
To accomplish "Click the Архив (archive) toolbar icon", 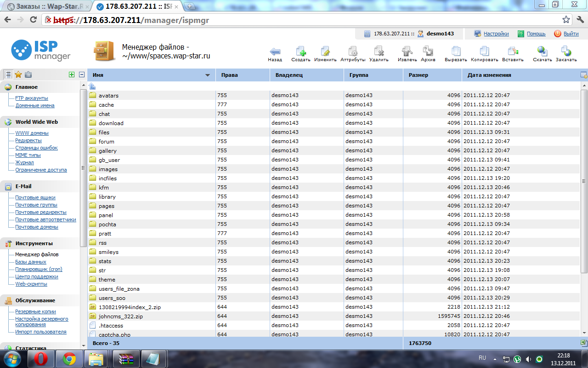I will pyautogui.click(x=428, y=51).
